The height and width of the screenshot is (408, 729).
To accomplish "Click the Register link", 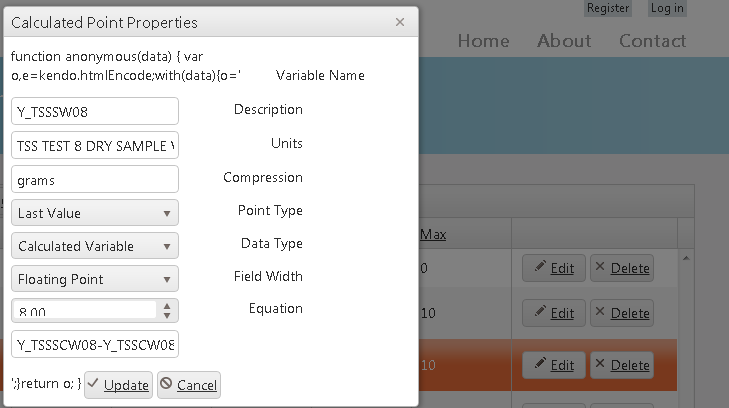I will point(608,8).
